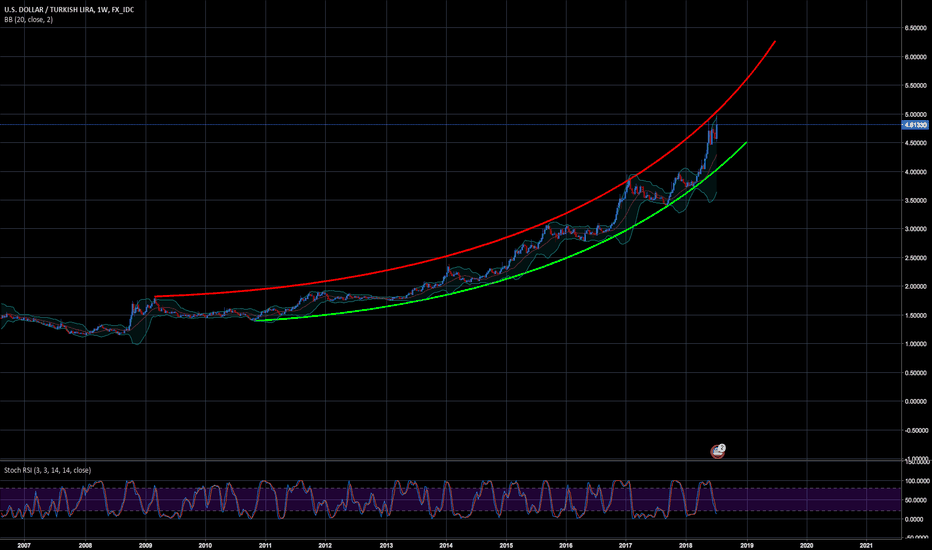Screen dimensions: 932x550
Task: Click the current price tag 4.61330
Action: coord(915,125)
